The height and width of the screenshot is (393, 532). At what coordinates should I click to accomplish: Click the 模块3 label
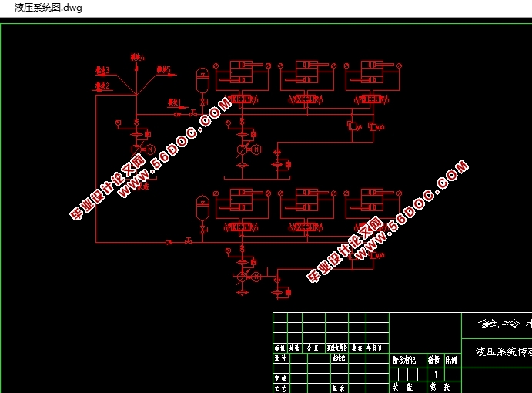click(102, 71)
